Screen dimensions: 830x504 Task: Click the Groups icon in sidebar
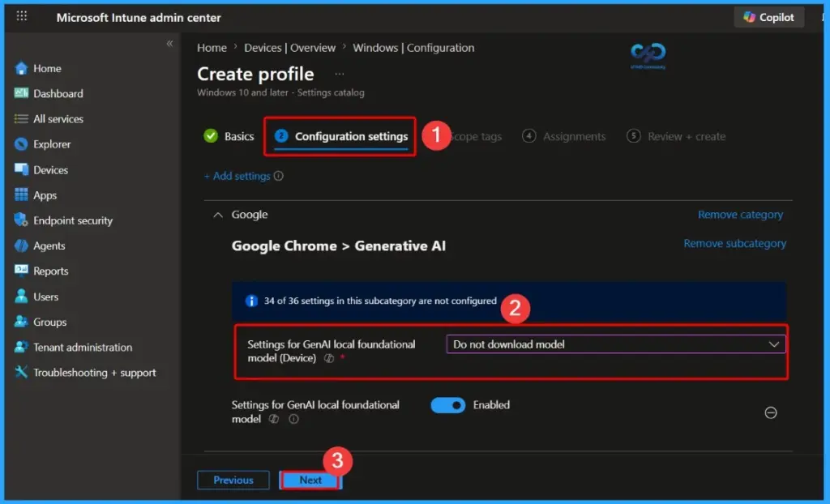[21, 322]
